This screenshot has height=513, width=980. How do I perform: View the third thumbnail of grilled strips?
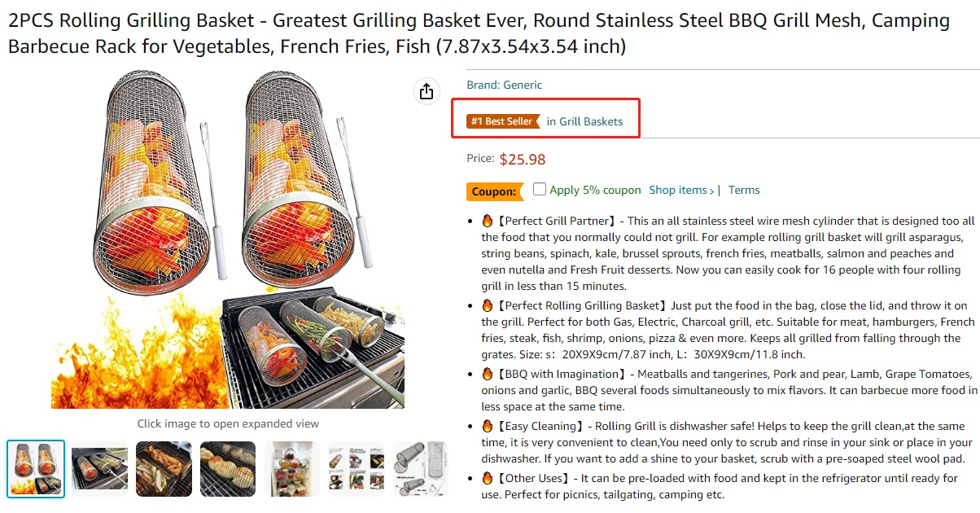pos(164,468)
